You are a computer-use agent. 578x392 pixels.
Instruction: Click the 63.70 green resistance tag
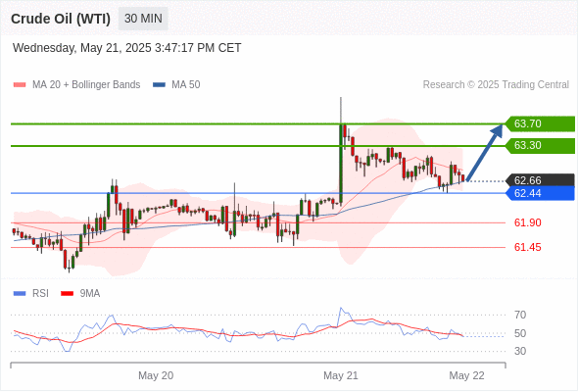tap(540, 123)
